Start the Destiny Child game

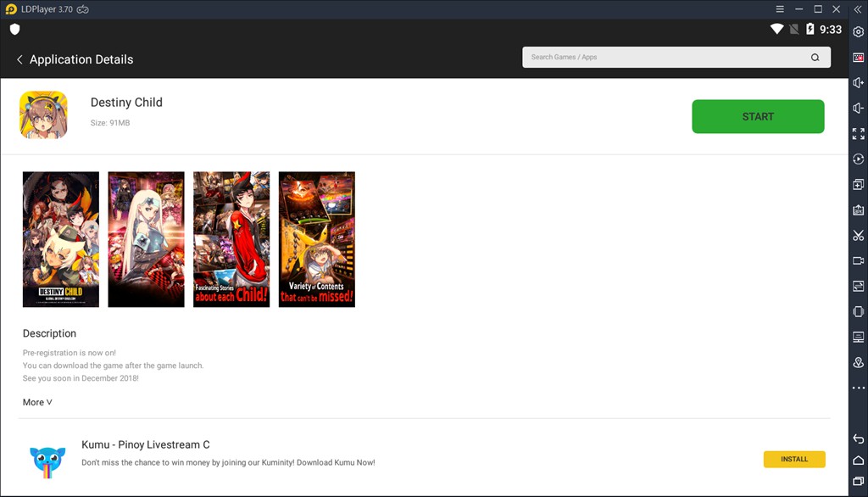coord(758,116)
